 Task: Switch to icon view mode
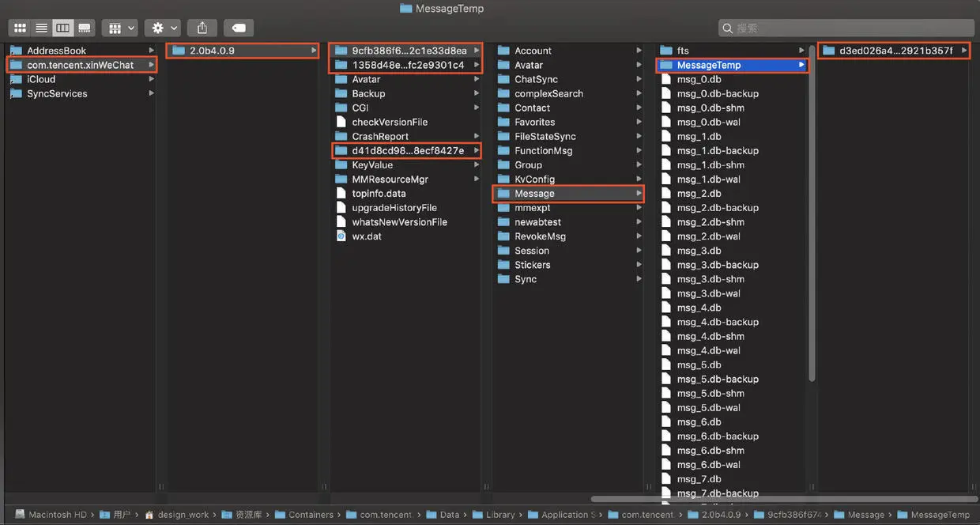[20, 28]
